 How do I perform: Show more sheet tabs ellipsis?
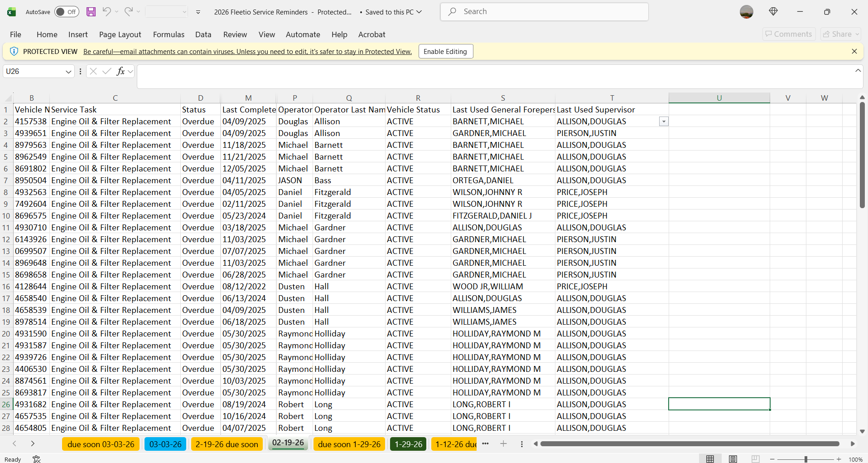coord(486,444)
